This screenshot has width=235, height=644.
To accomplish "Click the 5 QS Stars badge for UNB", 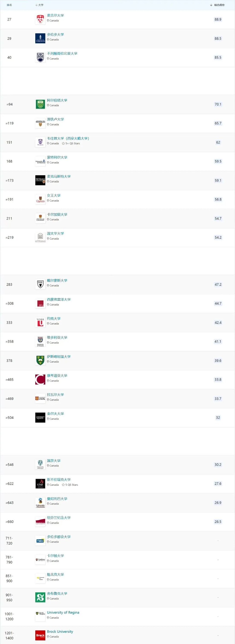I will click(x=70, y=485).
